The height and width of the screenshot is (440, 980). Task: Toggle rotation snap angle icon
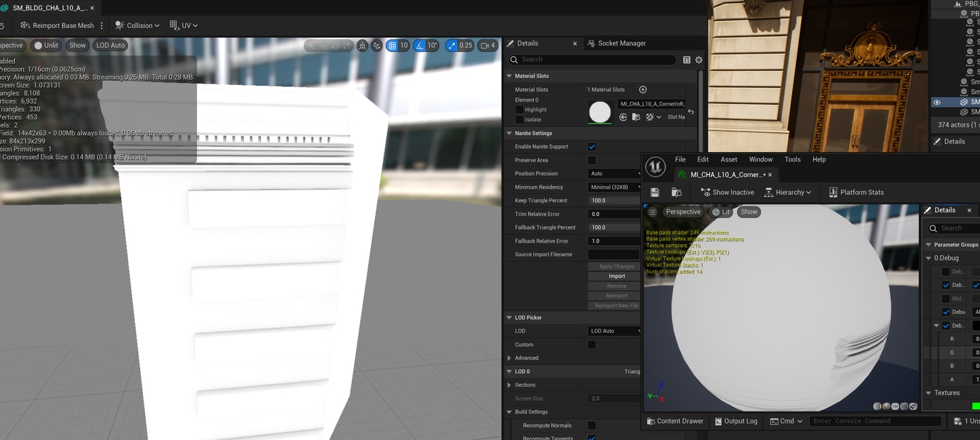(420, 46)
